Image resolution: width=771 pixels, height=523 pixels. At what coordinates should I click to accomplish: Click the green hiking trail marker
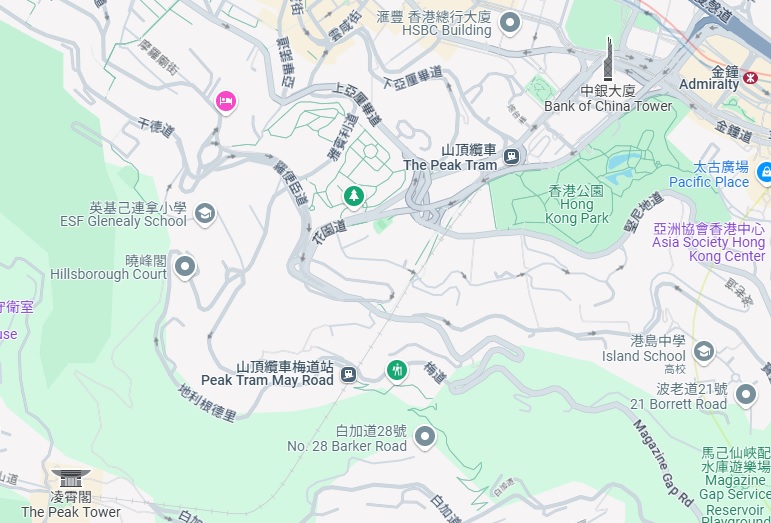click(x=397, y=370)
